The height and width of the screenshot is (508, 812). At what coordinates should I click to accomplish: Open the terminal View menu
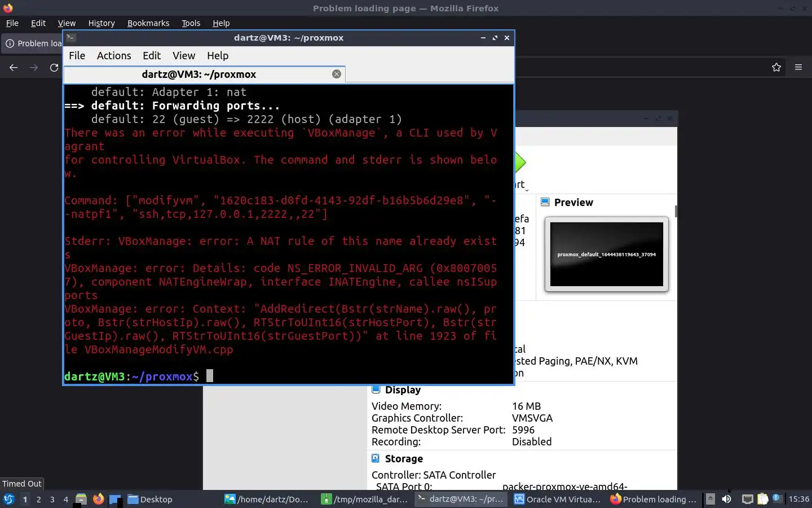point(184,55)
